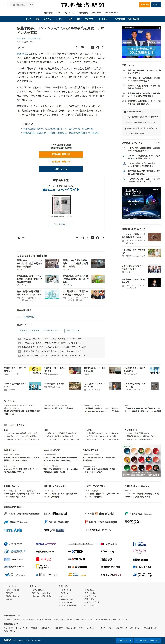Expand the もっと見る navigation dropdown
This screenshot has width=165, height=644.
point(103,19)
